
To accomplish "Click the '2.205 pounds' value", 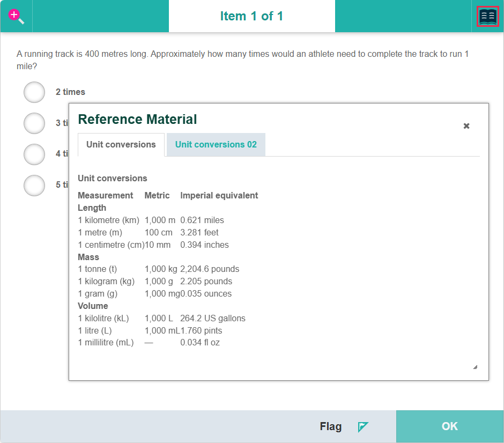I will pyautogui.click(x=206, y=281).
